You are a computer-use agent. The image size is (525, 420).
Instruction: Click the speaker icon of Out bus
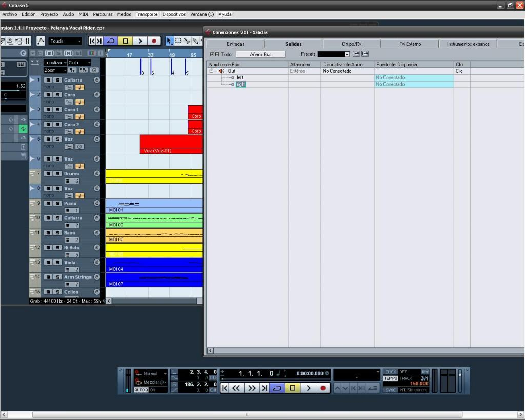pos(221,71)
